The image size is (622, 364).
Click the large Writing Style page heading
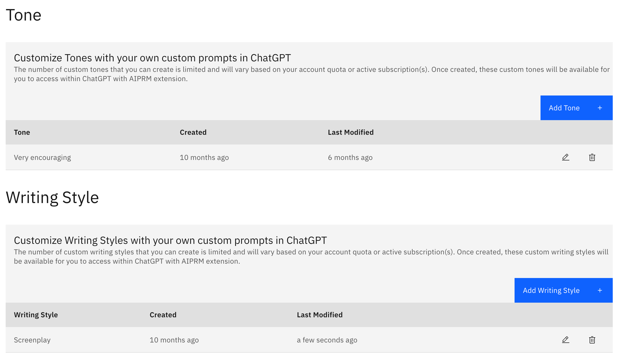[52, 197]
